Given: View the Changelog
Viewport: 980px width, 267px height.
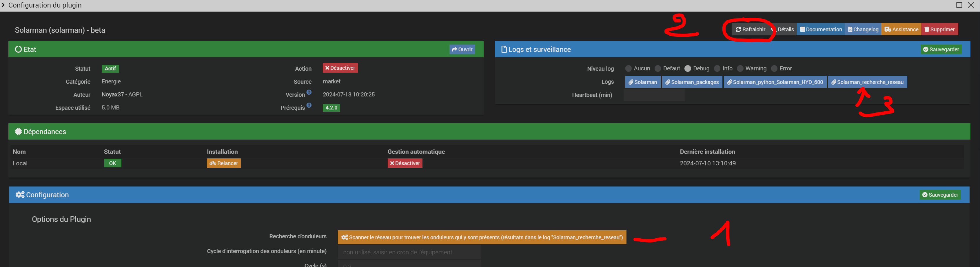Looking at the screenshot, I should 863,29.
